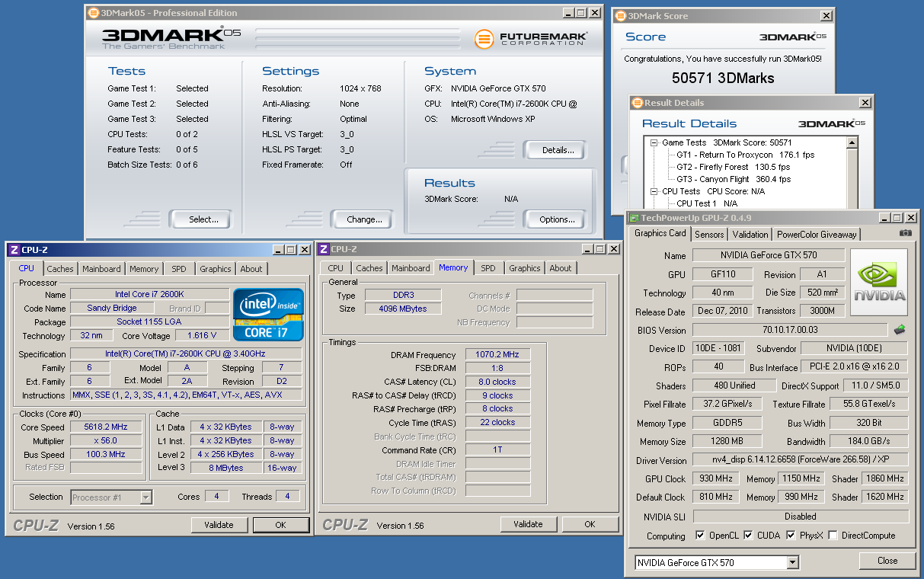Click the GPU-Z title bar icon
The height and width of the screenshot is (579, 924).
click(x=634, y=217)
